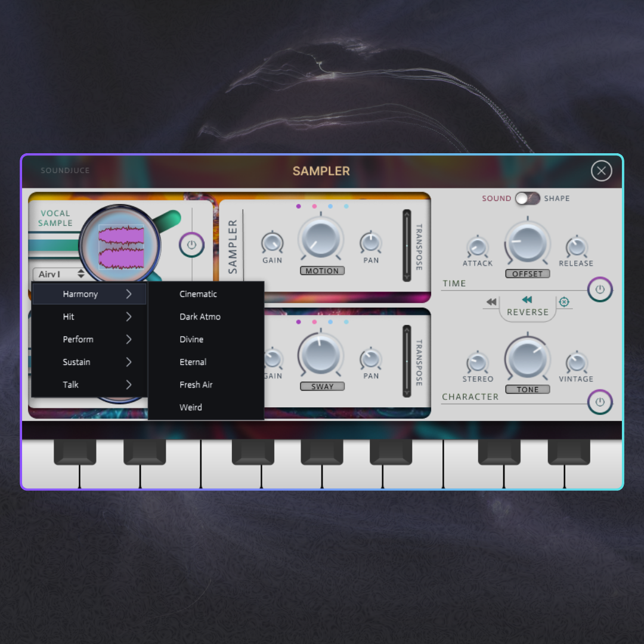Click the MOTION label button
The height and width of the screenshot is (644, 644).
click(322, 271)
